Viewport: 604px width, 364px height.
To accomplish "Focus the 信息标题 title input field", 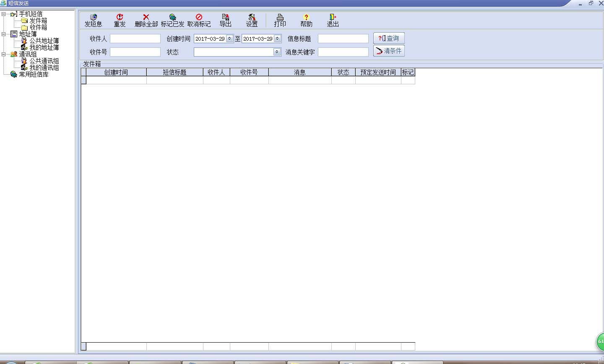I will [x=343, y=39].
